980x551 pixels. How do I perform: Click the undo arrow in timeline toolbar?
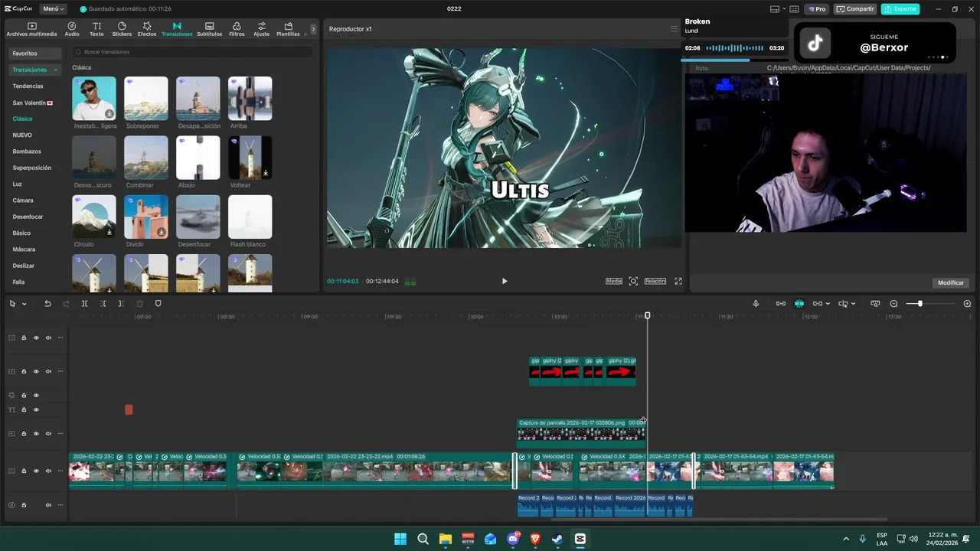coord(47,304)
